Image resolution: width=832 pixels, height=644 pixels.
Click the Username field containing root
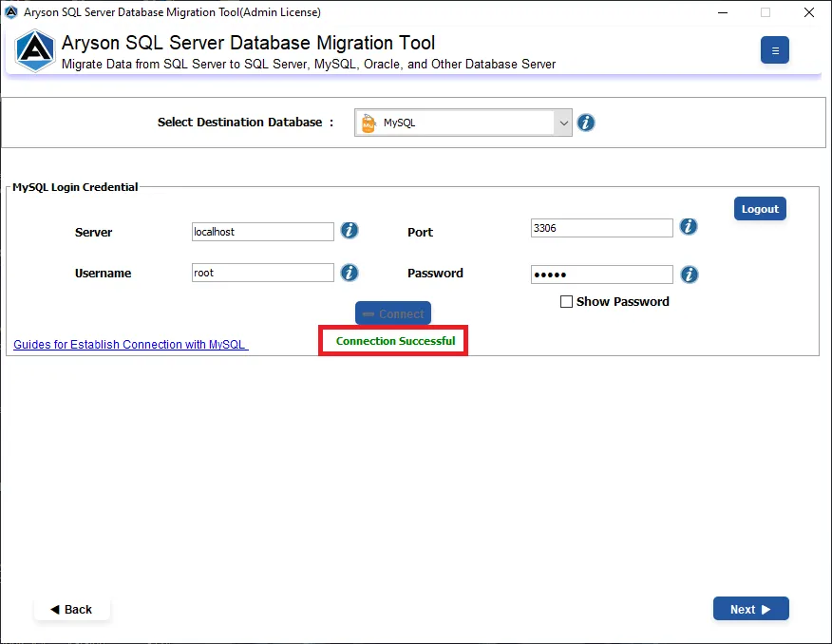click(x=263, y=273)
